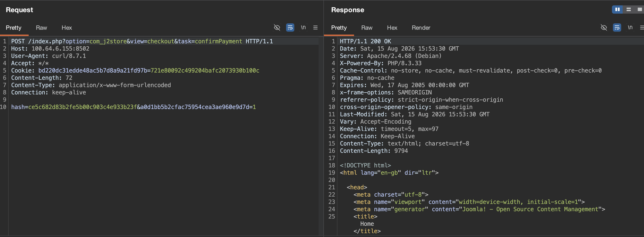This screenshot has width=644, height=237.
Task: Click the response Date header line
Action: click(400, 48)
